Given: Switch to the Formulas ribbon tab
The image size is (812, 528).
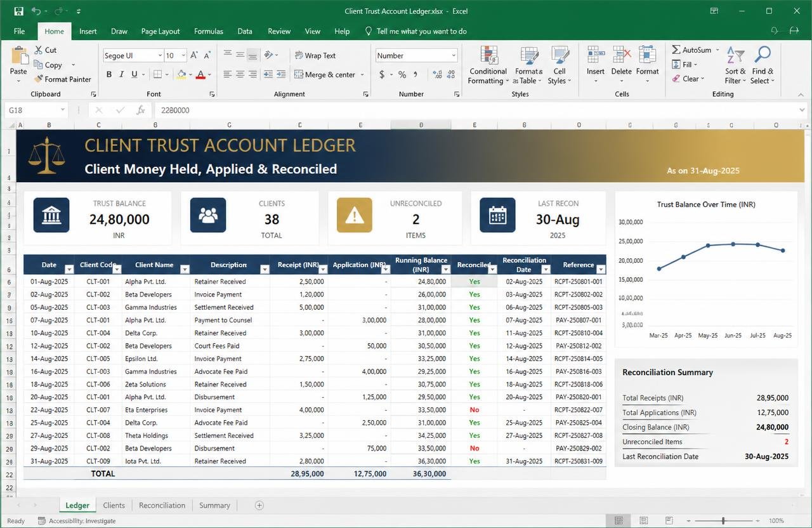Looking at the screenshot, I should tap(209, 31).
